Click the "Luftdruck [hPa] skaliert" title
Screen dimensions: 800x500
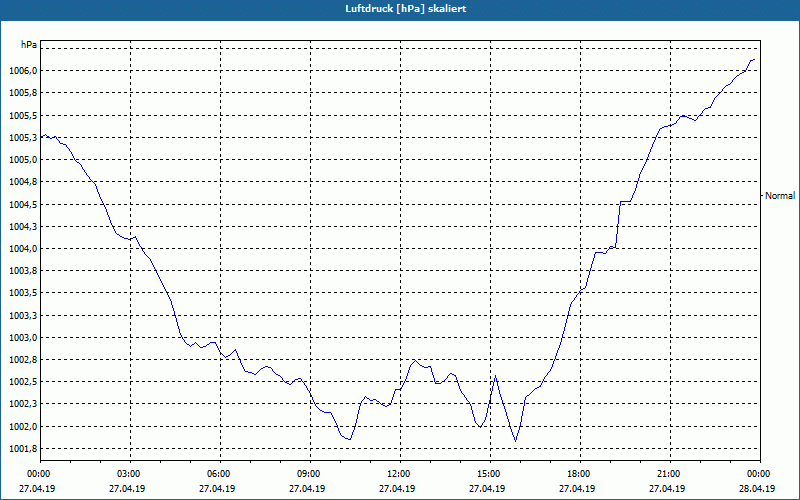(405, 9)
